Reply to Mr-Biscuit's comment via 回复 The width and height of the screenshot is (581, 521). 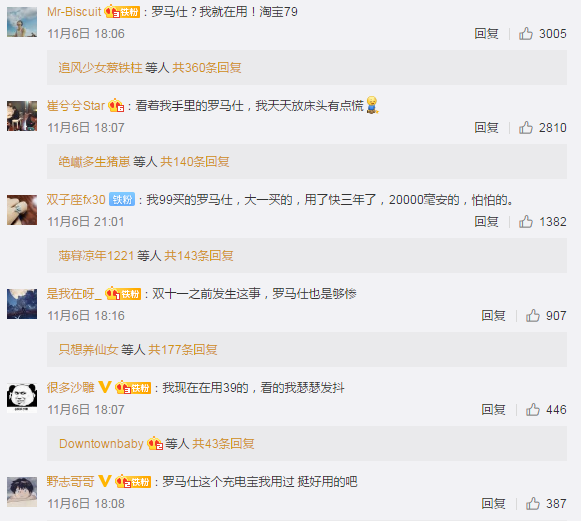click(x=486, y=34)
